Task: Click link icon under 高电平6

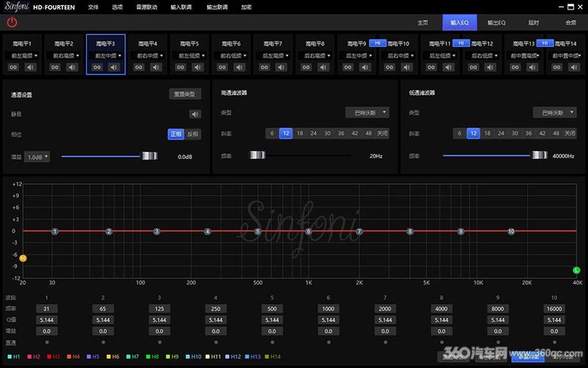Action: pos(223,68)
